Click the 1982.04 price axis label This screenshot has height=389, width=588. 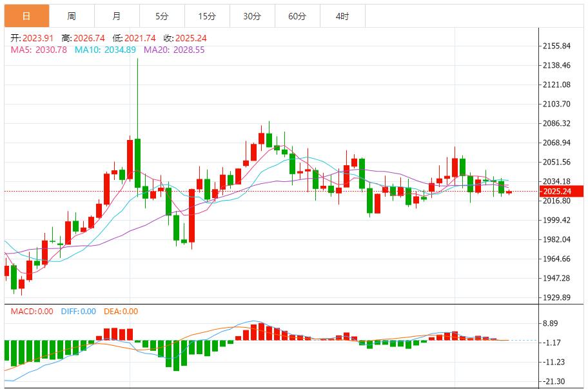(557, 239)
